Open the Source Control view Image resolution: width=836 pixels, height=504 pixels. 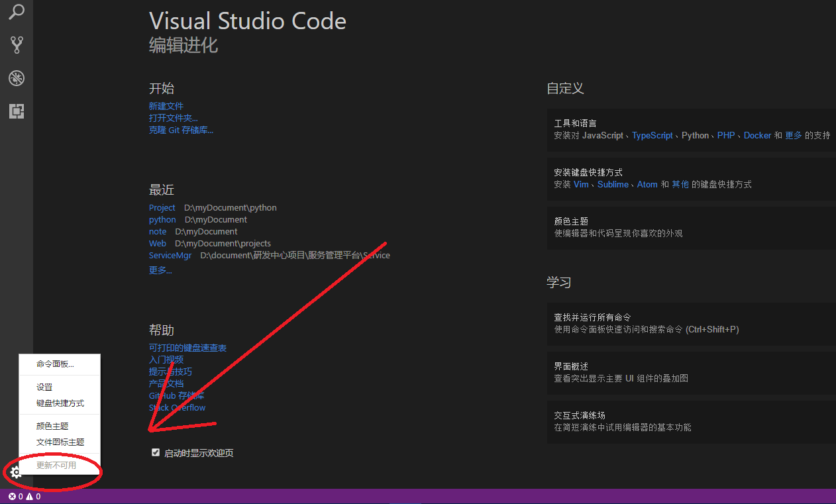(x=16, y=45)
